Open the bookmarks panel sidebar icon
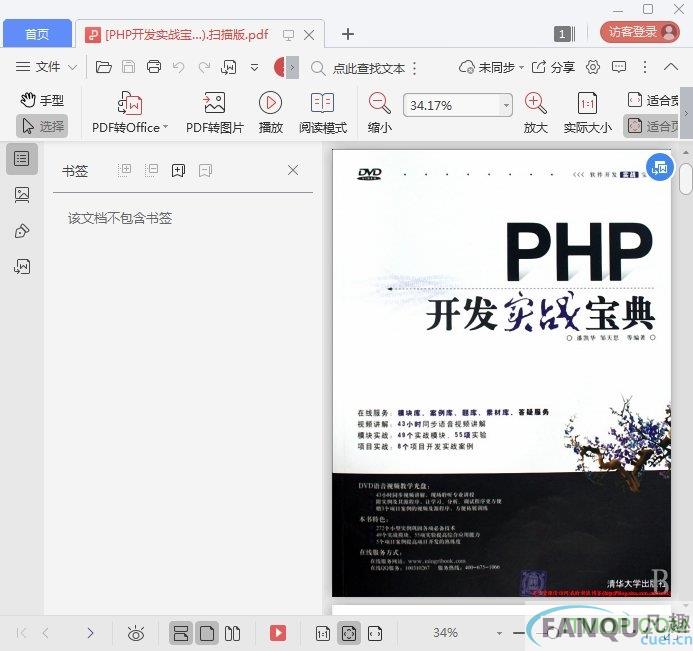 (22, 159)
